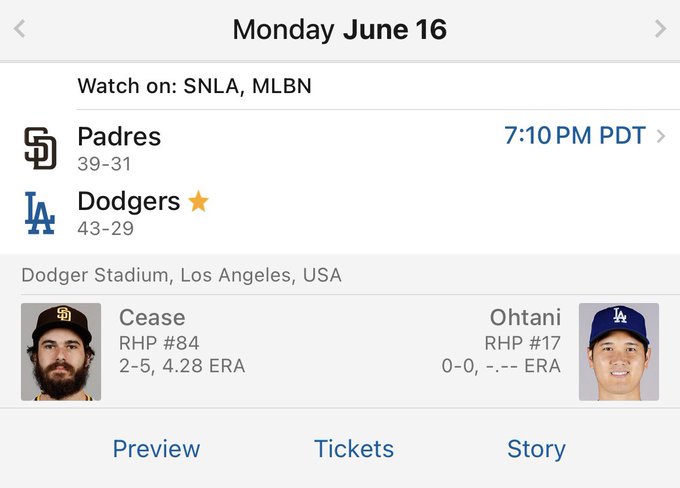Viewport: 680px width, 488px height.
Task: Tap Shohei Ohtani's pitcher headshot
Action: coord(618,352)
